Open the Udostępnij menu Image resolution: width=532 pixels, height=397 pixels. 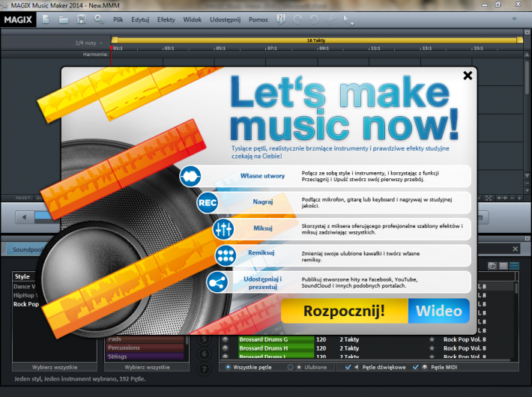(225, 19)
